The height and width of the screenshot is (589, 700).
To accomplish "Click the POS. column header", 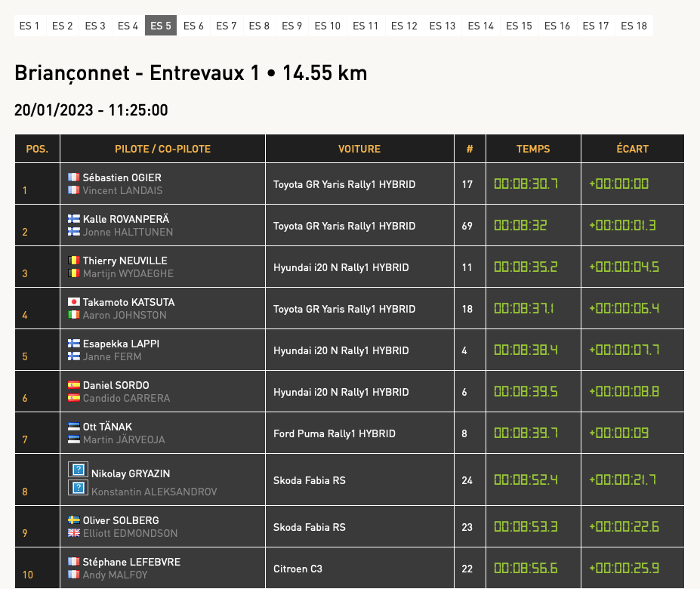I will [37, 149].
